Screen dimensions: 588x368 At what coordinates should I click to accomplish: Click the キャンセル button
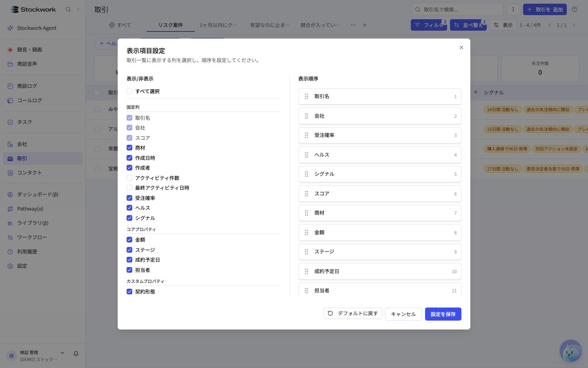coord(403,314)
